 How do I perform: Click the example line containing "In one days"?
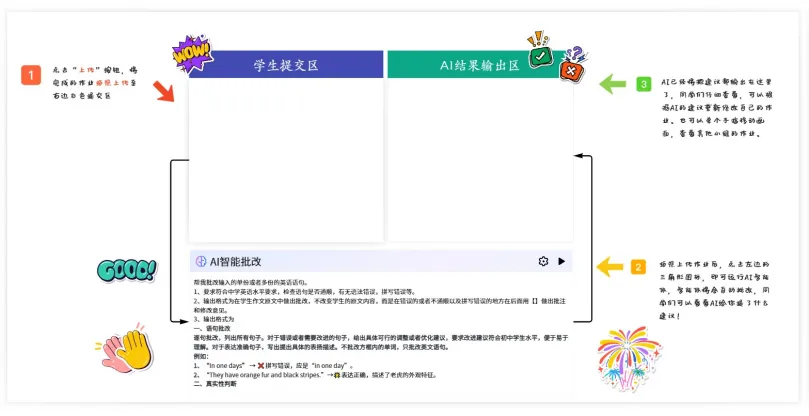[274, 366]
